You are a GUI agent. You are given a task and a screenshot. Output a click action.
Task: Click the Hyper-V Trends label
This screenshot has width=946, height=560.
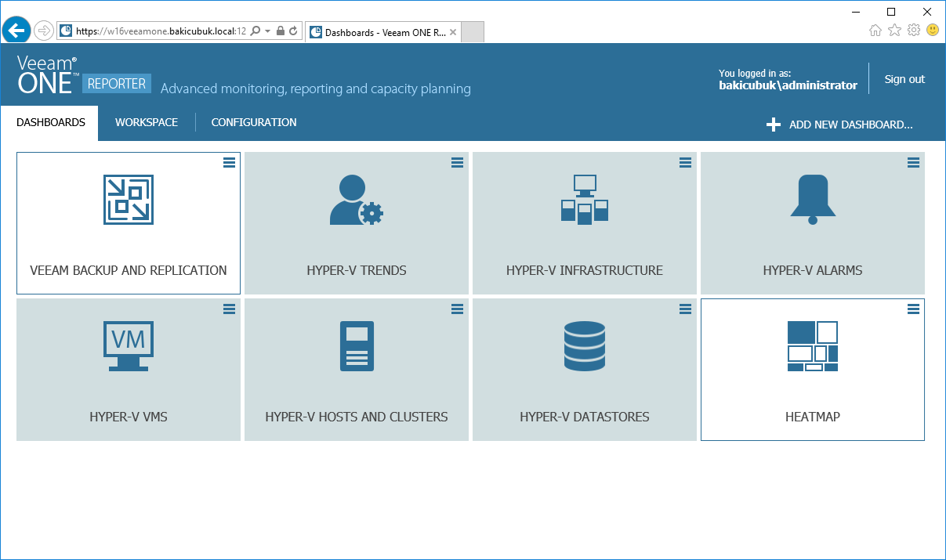(x=357, y=270)
